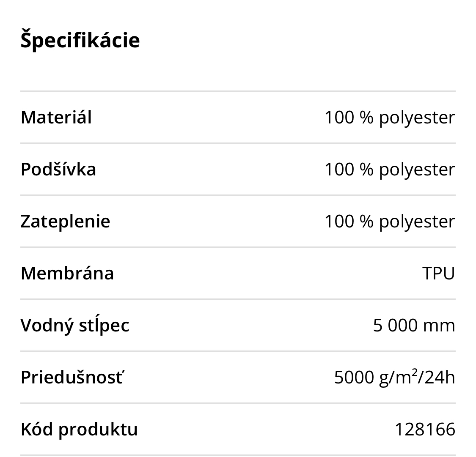Click the Špecifikácie section heading
This screenshot has width=476, height=457.
pos(80,41)
